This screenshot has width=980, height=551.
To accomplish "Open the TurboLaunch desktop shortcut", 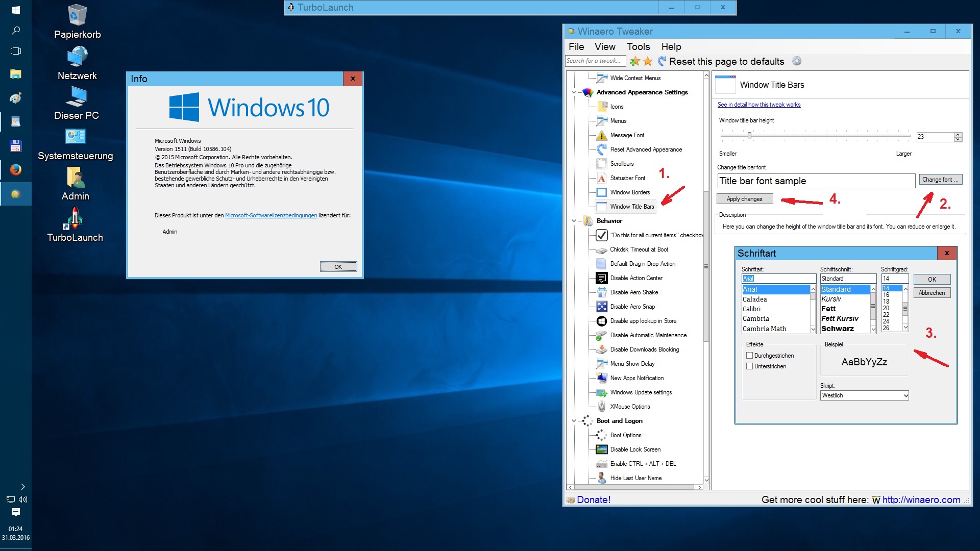I will [75, 219].
